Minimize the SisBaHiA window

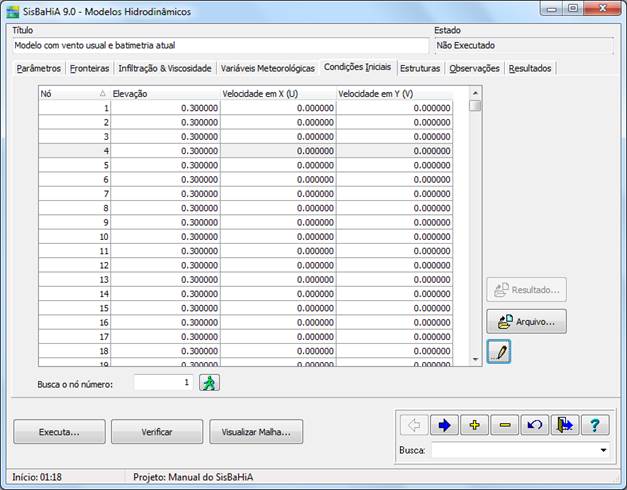(552, 9)
